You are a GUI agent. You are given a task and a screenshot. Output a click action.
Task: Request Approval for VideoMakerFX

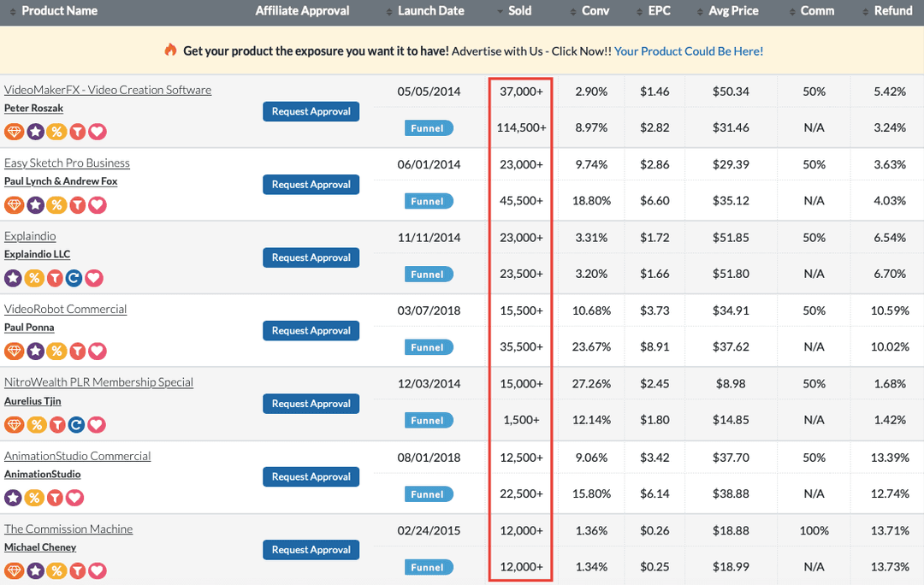(x=311, y=111)
